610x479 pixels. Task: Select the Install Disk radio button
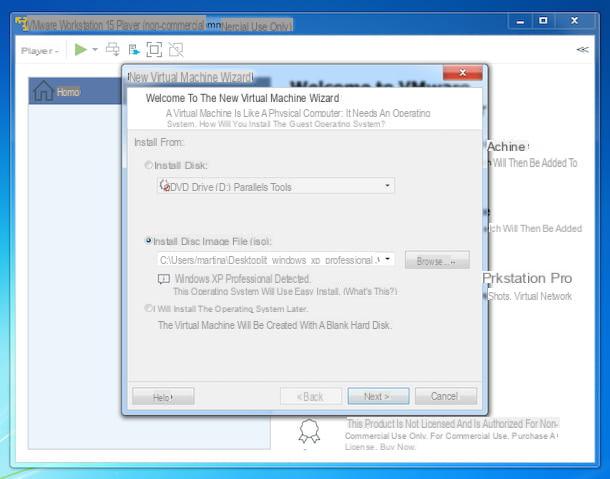pyautogui.click(x=149, y=165)
